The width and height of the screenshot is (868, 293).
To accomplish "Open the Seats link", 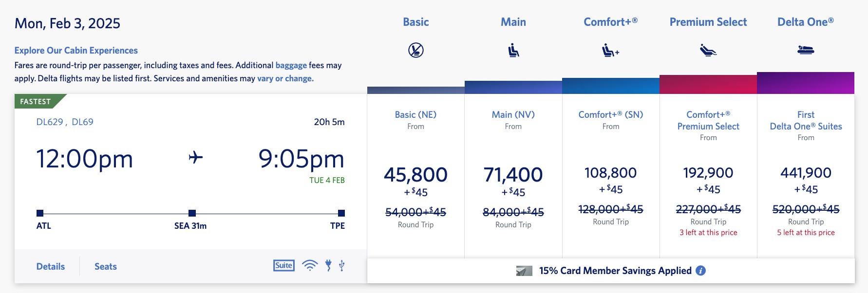I will (x=106, y=266).
